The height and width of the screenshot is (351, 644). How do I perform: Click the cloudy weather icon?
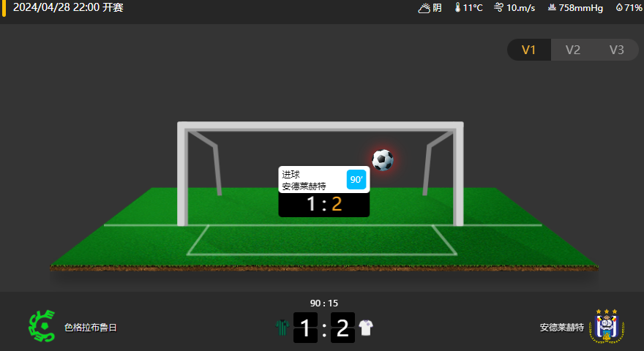(424, 8)
